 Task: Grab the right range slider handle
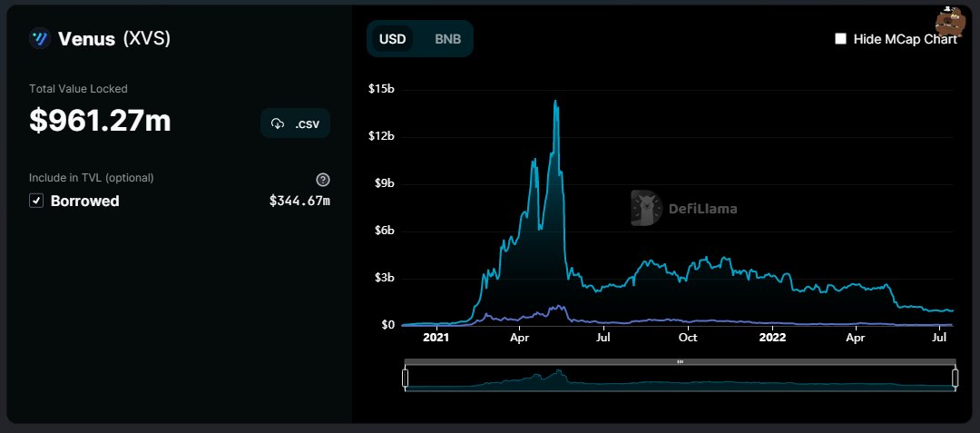click(955, 378)
